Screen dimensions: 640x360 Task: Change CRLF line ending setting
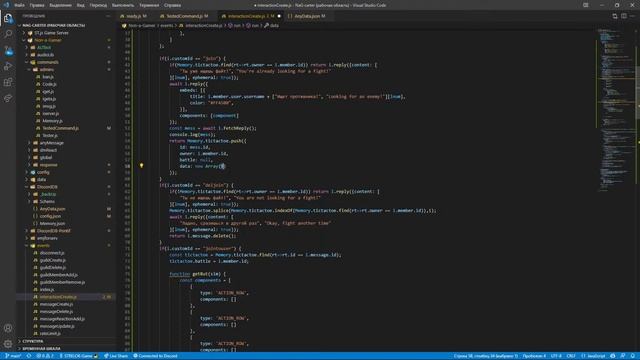(571, 356)
